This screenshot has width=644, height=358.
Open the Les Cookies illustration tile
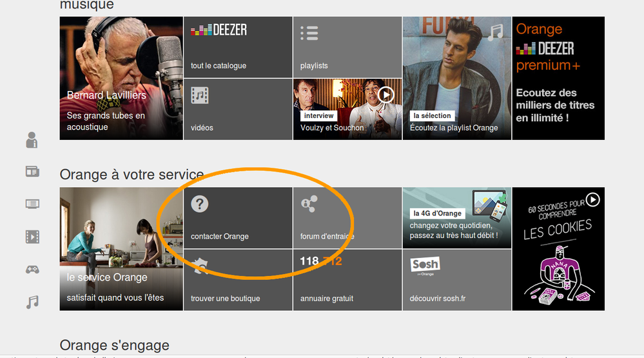(x=558, y=249)
